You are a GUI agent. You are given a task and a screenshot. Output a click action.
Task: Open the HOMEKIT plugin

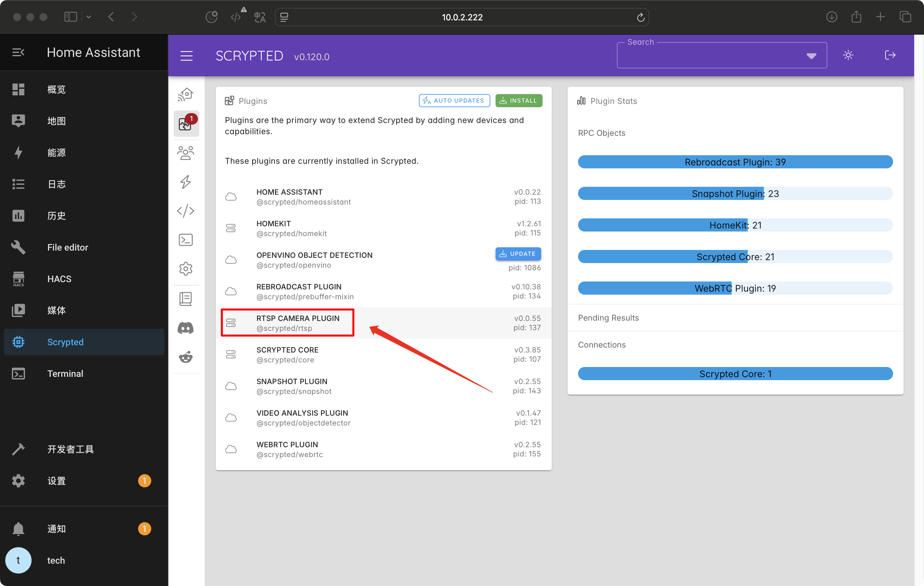383,228
